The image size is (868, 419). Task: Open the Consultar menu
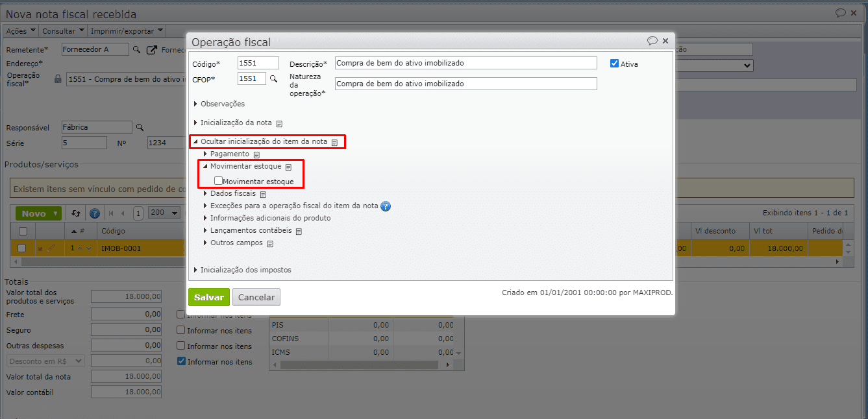(63, 30)
